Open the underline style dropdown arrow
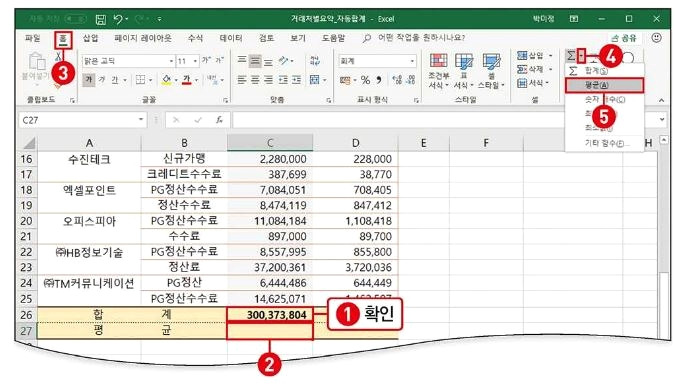Viewport: 675px width, 385px height. click(125, 80)
